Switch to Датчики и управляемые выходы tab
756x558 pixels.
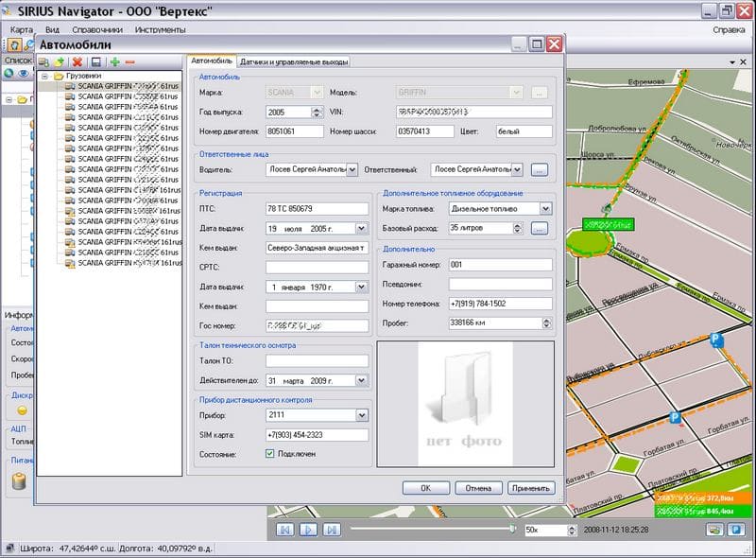point(295,61)
